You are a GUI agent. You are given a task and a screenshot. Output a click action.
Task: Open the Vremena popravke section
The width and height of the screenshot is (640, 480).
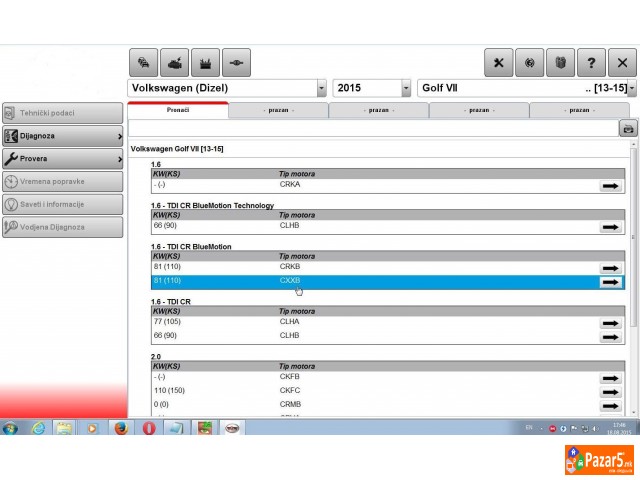[62, 182]
